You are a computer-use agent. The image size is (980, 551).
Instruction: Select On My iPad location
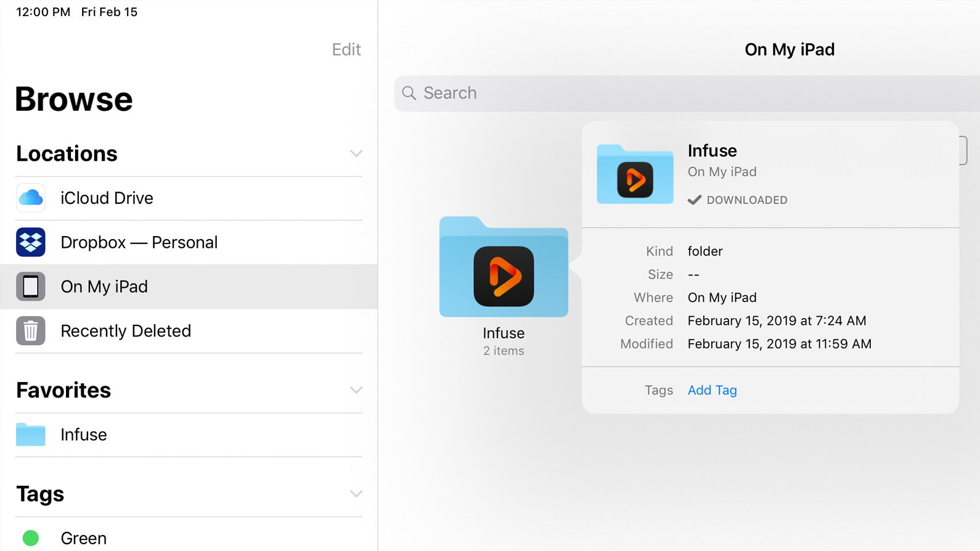click(189, 287)
